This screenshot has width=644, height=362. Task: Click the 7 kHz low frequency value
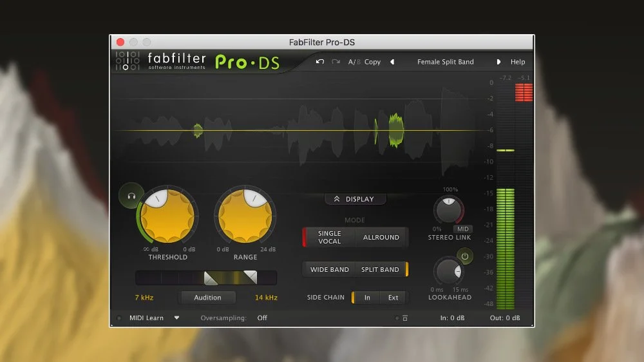[x=144, y=298]
